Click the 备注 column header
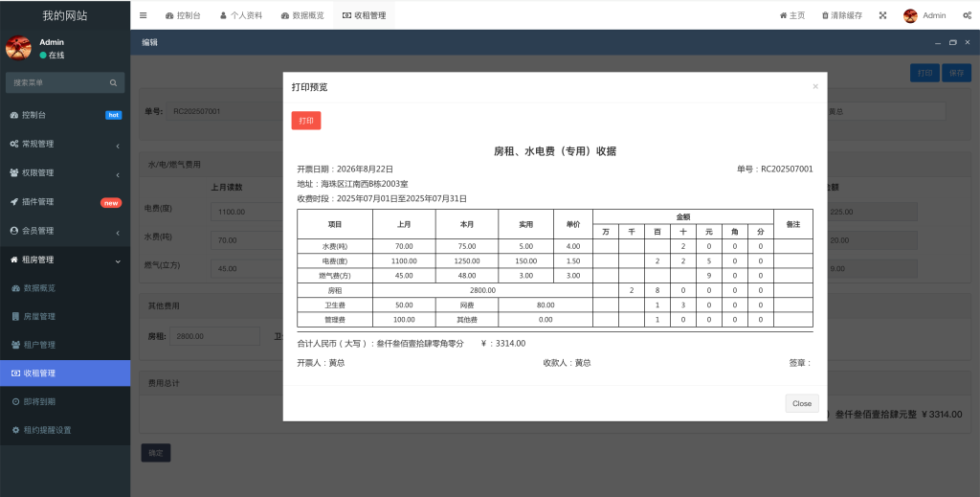 (793, 224)
